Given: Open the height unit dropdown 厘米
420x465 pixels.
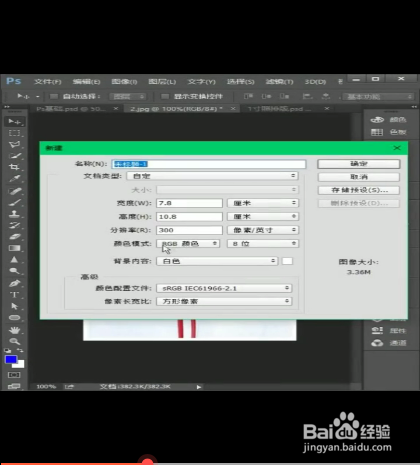Looking at the screenshot, I should point(263,217).
